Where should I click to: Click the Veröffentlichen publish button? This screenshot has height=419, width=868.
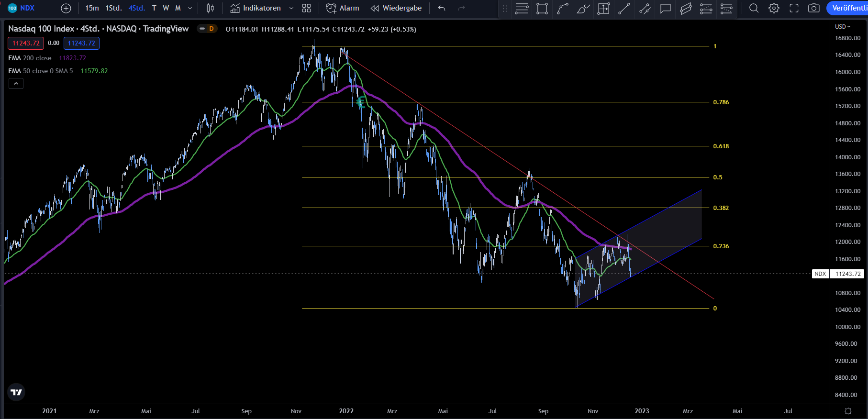click(x=847, y=8)
